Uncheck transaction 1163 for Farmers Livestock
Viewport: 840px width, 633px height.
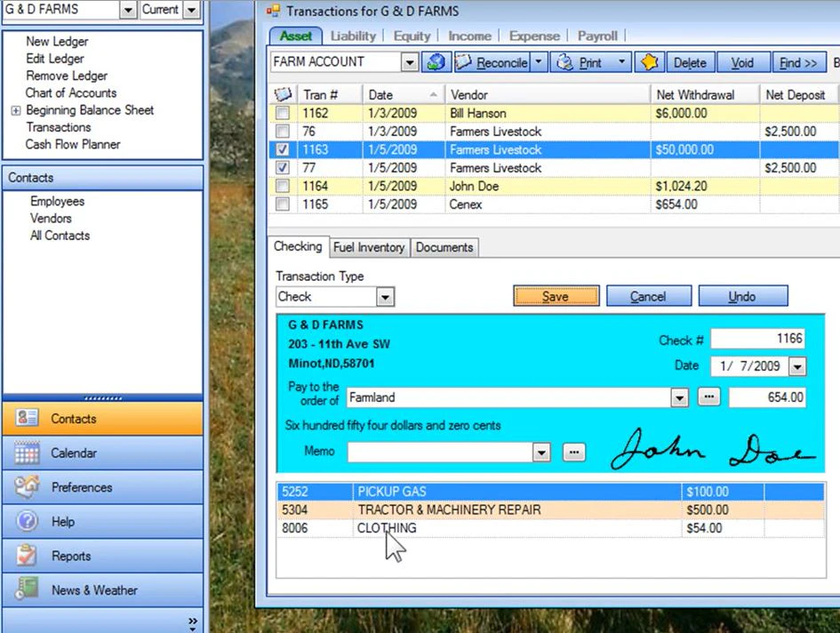tap(282, 149)
